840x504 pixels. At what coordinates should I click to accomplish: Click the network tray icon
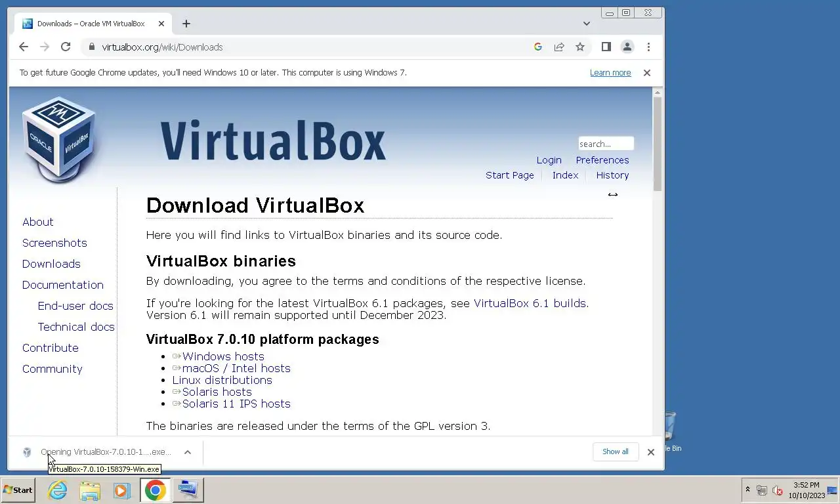[x=762, y=490]
